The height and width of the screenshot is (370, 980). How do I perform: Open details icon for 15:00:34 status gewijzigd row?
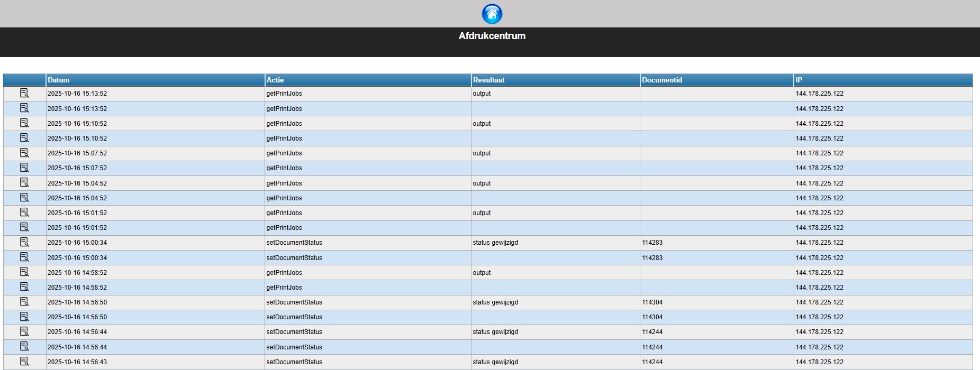(24, 242)
